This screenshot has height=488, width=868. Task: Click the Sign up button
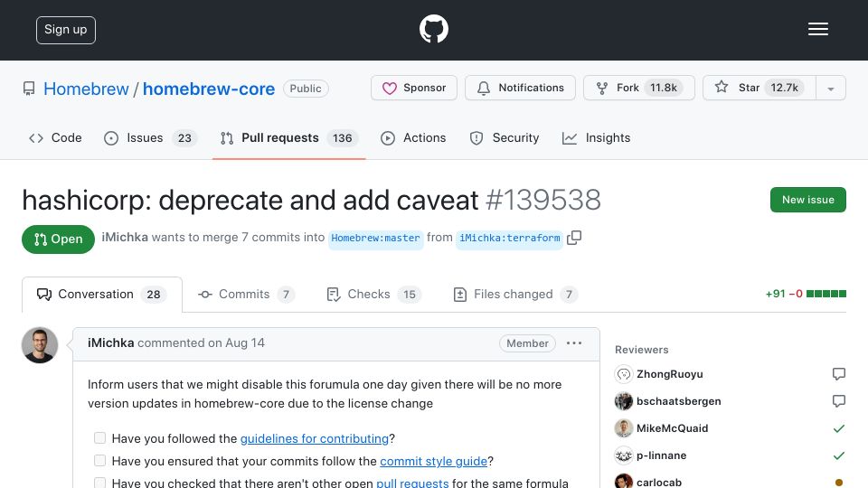(x=66, y=30)
